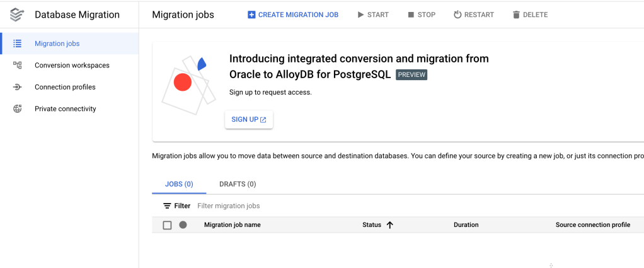
Task: Click the status indicator dot column header
Action: click(183, 224)
